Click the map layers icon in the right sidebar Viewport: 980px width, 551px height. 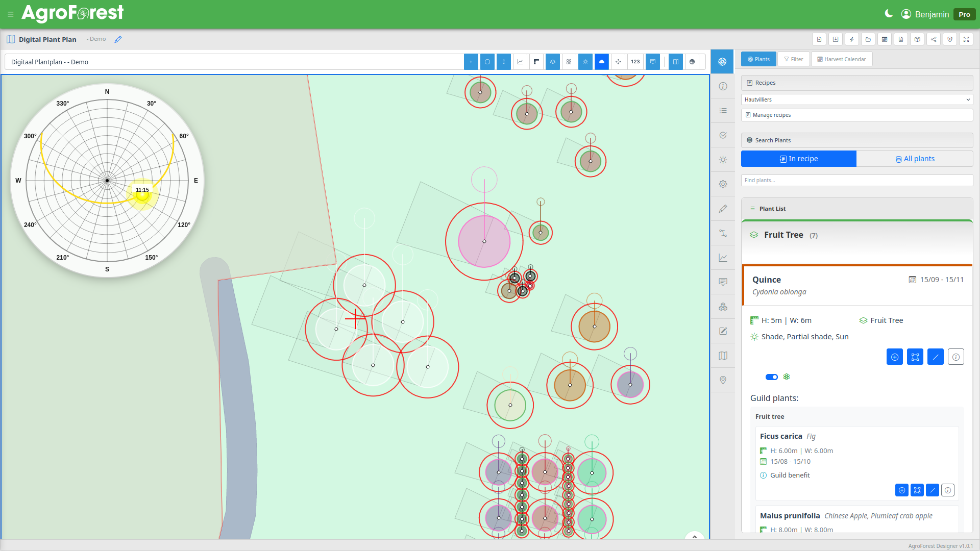(x=723, y=355)
